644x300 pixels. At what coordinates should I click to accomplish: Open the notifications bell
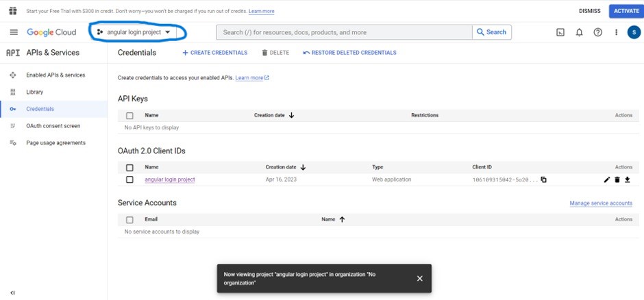click(x=579, y=32)
